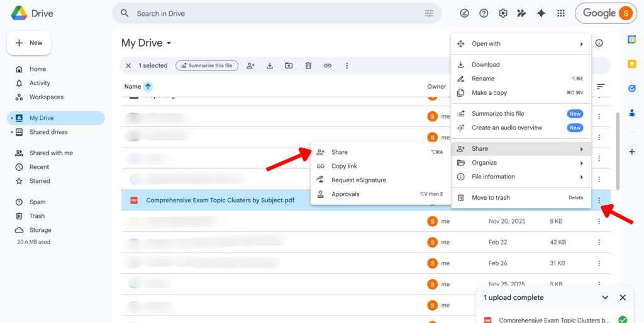The width and height of the screenshot is (644, 323).
Task: Click the Gemini sparkle icon
Action: pos(541,14)
